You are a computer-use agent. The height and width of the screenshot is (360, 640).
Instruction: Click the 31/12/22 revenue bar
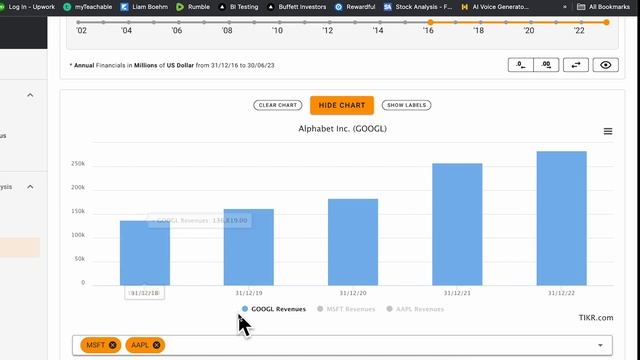(562, 218)
